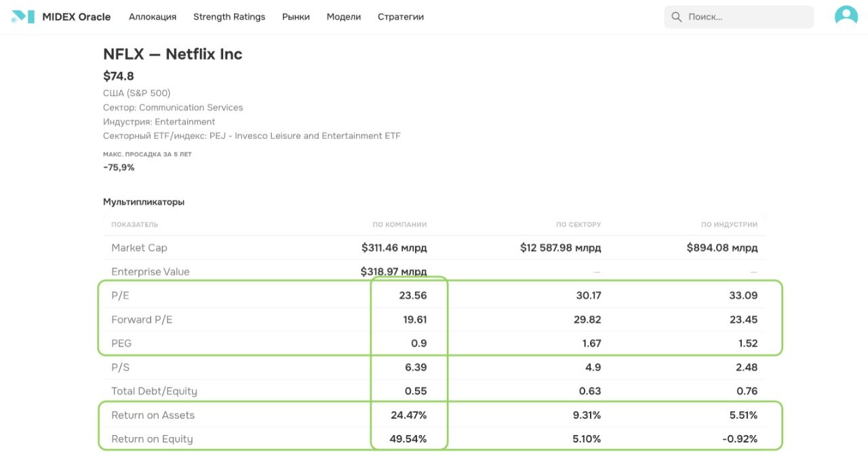The height and width of the screenshot is (454, 868).
Task: Open the Аллокация menu item
Action: 153,17
